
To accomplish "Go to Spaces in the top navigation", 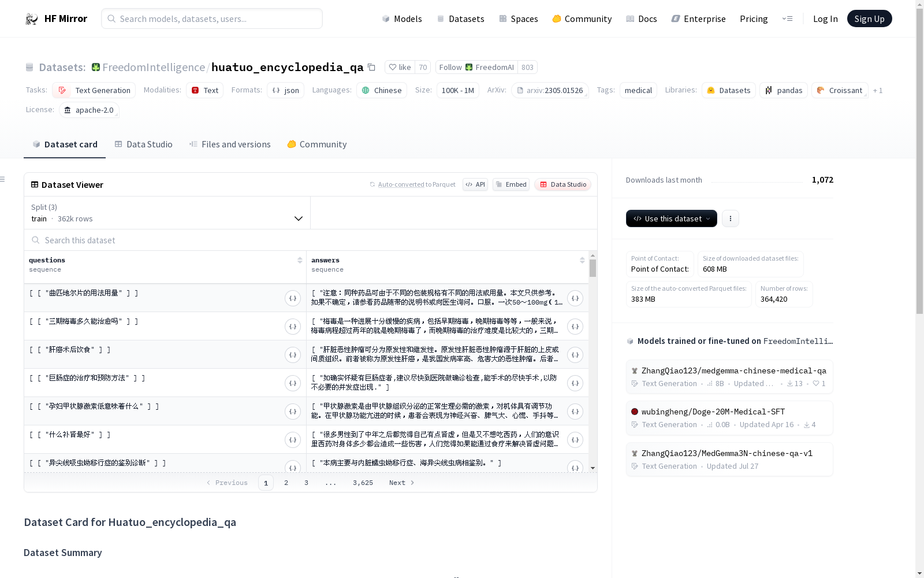I will tap(519, 18).
